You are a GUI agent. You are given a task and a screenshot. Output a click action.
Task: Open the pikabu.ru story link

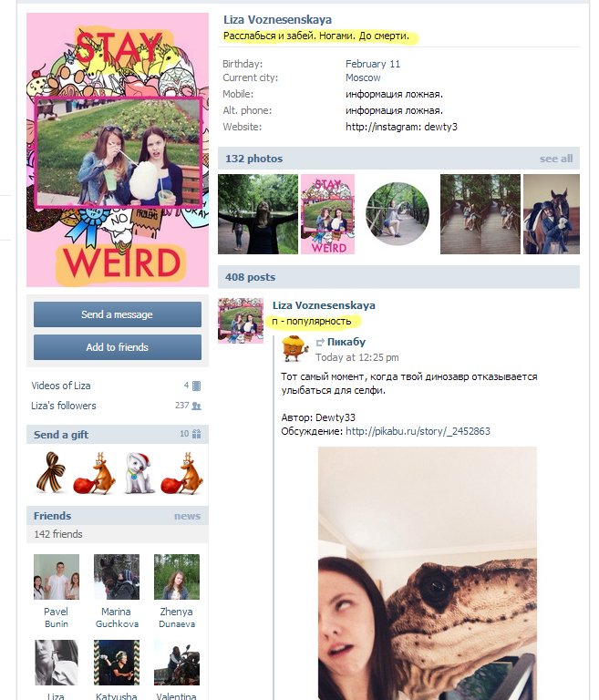[x=418, y=431]
